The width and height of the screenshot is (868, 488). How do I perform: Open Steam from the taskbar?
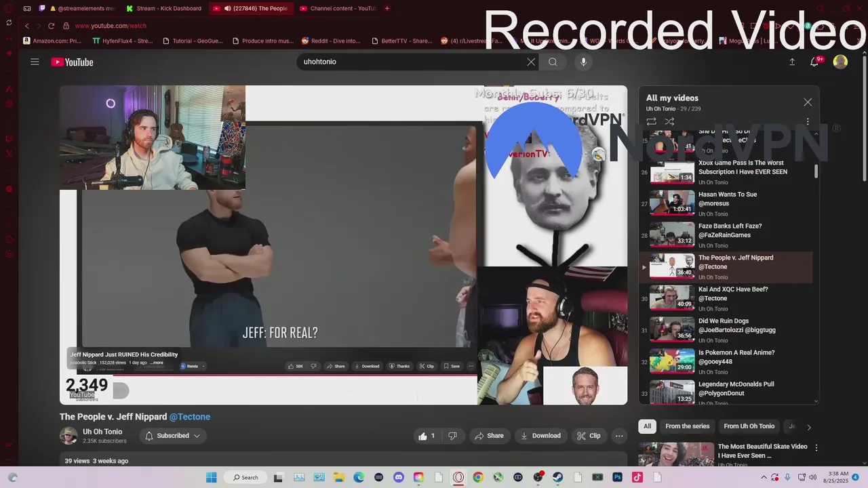pyautogui.click(x=558, y=477)
